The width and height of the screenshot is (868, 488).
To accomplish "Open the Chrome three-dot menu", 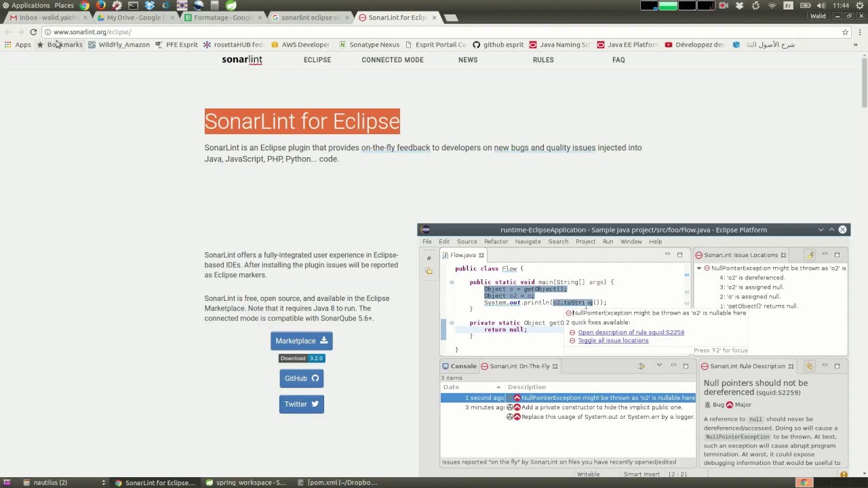I will [x=859, y=32].
